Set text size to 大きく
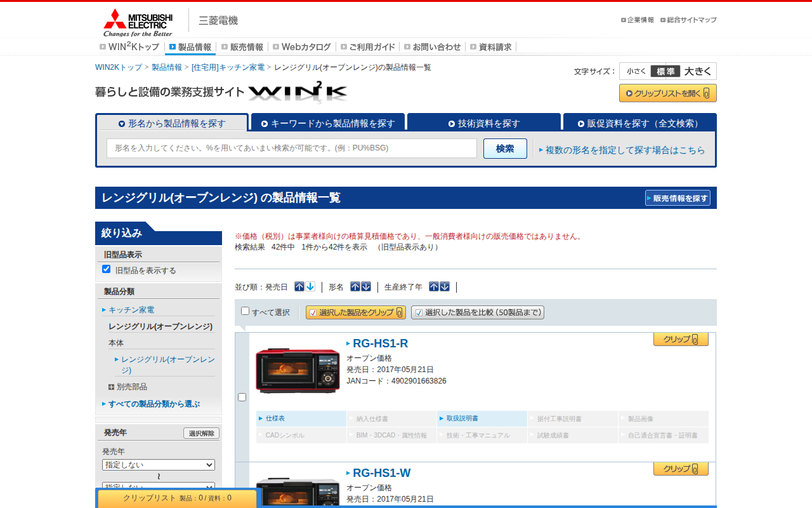812x508 pixels. tap(698, 71)
